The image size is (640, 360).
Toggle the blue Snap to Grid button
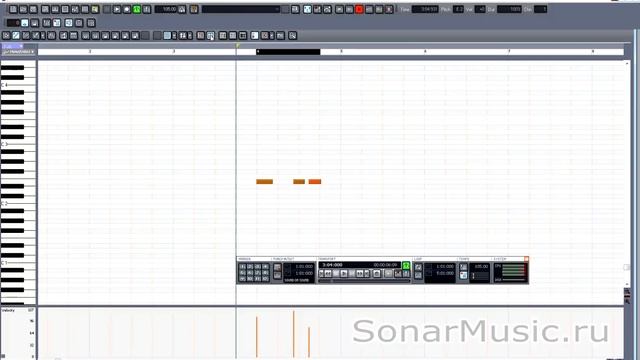click(167, 36)
